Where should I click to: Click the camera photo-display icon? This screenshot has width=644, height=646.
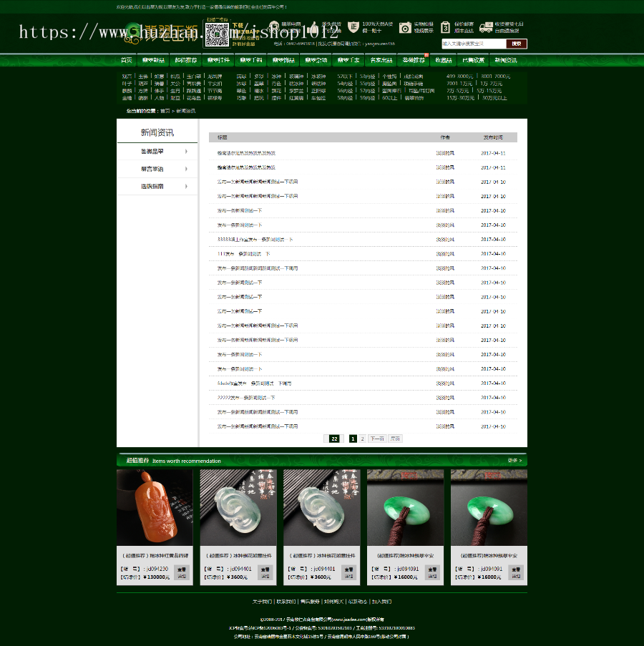point(405,28)
